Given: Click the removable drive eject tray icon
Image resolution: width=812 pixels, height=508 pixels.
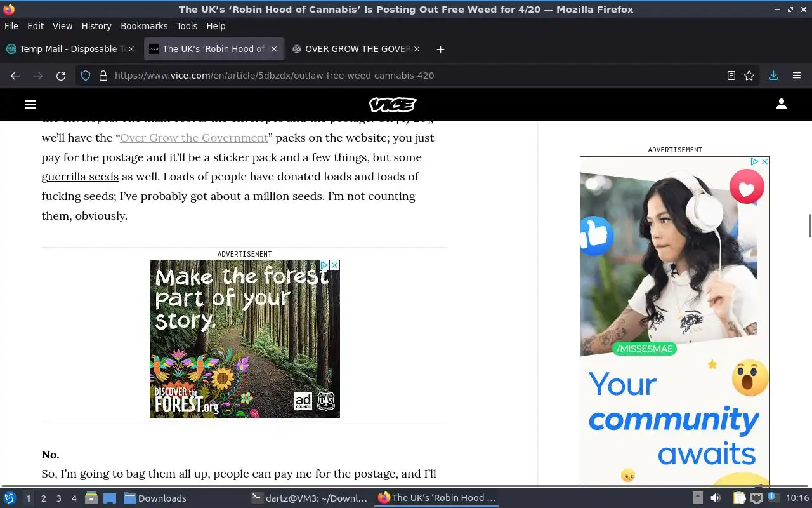Looking at the screenshot, I should pyautogui.click(x=697, y=498).
